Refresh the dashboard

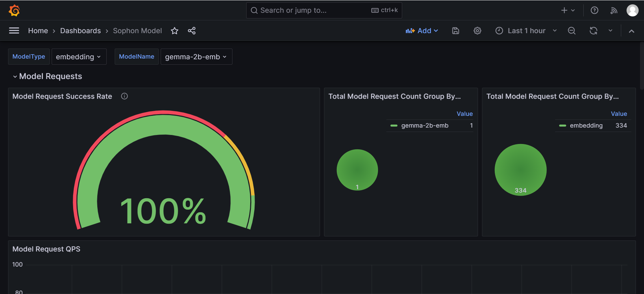point(593,31)
